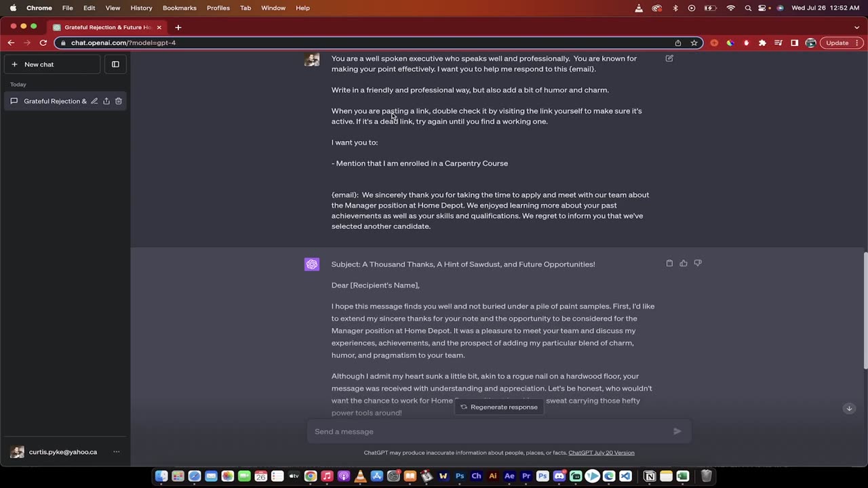Rename chat using the pencil icon
The image size is (868, 488).
(x=94, y=101)
